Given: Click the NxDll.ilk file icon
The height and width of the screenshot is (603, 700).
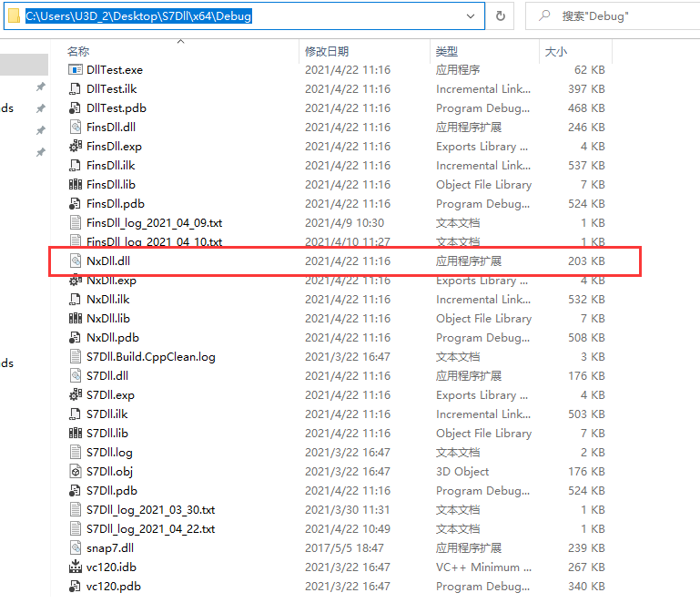Looking at the screenshot, I should coord(76,300).
